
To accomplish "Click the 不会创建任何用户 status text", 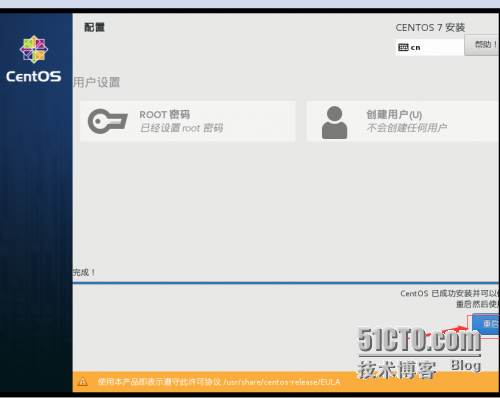I will (407, 128).
